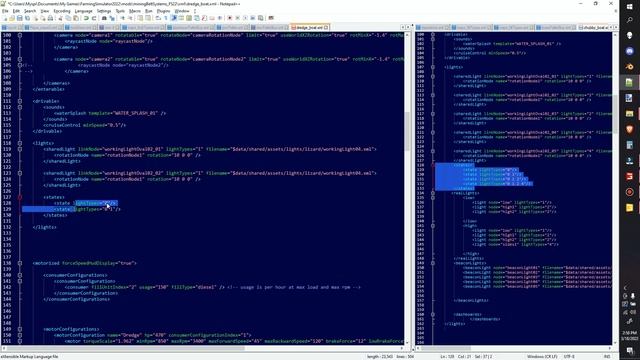The width and height of the screenshot is (640, 360).
Task: Click the New file toolbar icon
Action: (5, 18)
